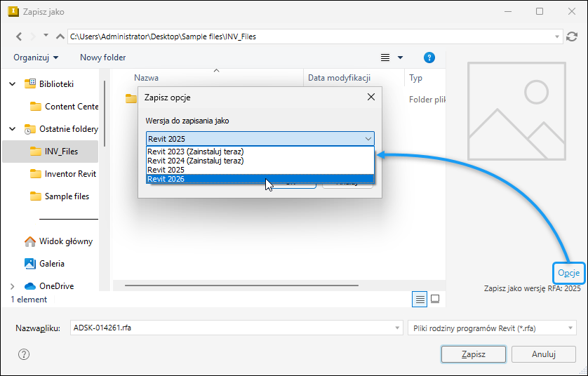588x376 pixels.
Task: Click the horizontal scrollbar of file list
Action: pyautogui.click(x=241, y=286)
